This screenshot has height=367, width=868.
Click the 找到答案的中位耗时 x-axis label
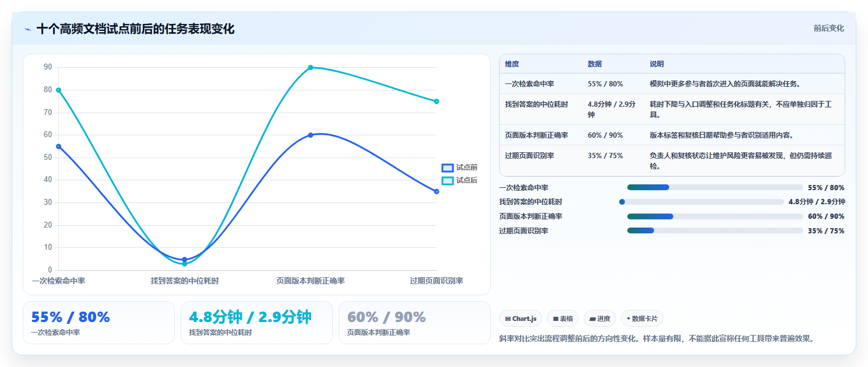185,281
